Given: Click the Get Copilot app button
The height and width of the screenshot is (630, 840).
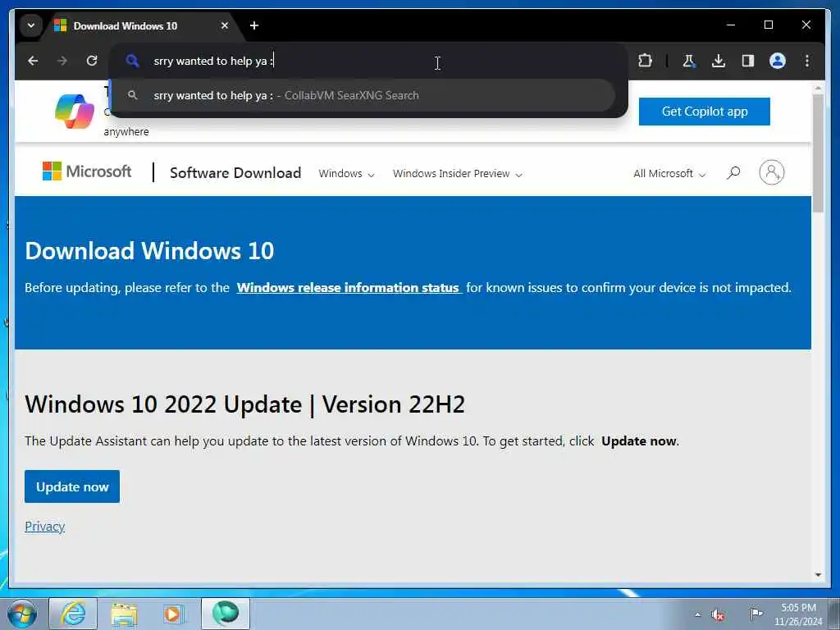Looking at the screenshot, I should [x=704, y=112].
